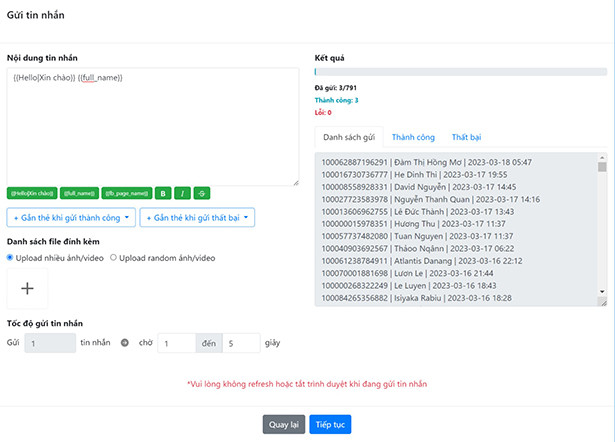
Task: Open 'Gắn thẻ khi gửi thành công' dropdown
Action: tap(71, 218)
